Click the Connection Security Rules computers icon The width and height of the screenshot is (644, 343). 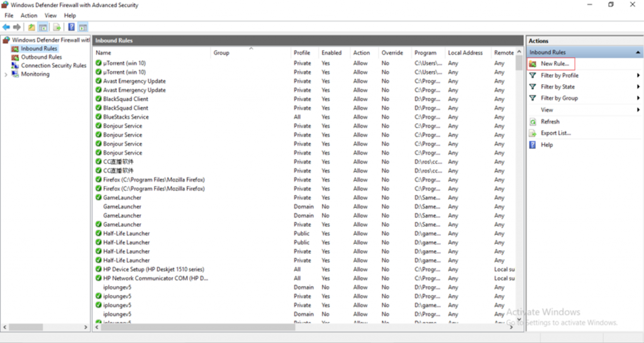[15, 65]
